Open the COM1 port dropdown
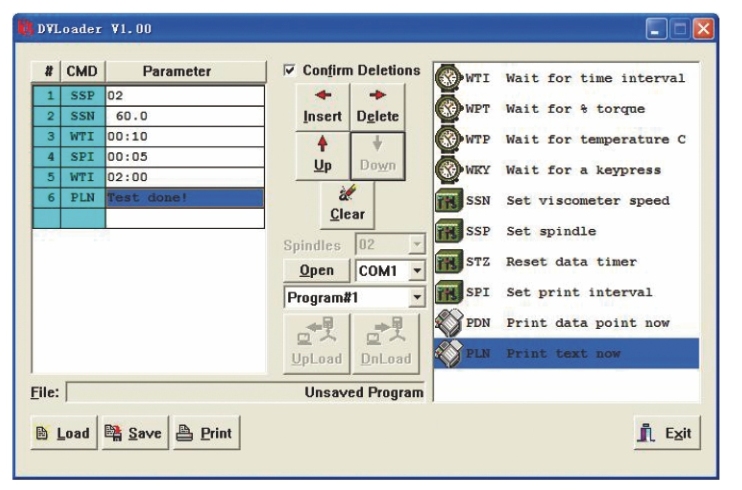 tap(415, 271)
